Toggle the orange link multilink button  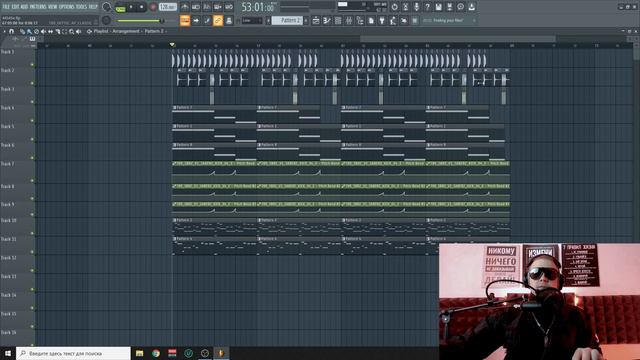[x=218, y=20]
